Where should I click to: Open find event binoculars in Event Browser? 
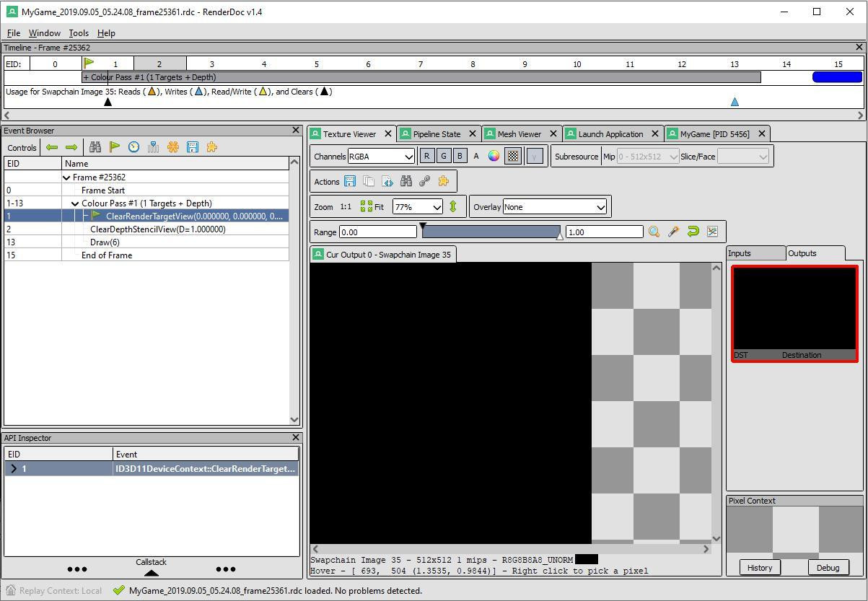tap(95, 147)
